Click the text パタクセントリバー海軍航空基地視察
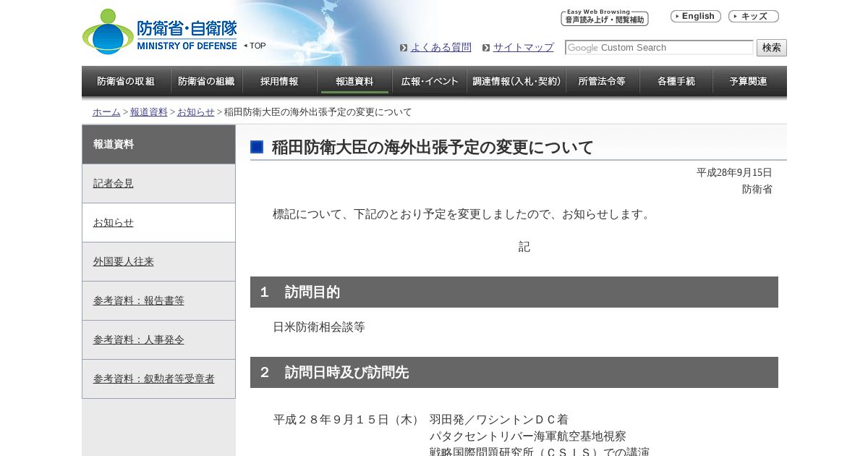The image size is (868, 456). pos(528,436)
